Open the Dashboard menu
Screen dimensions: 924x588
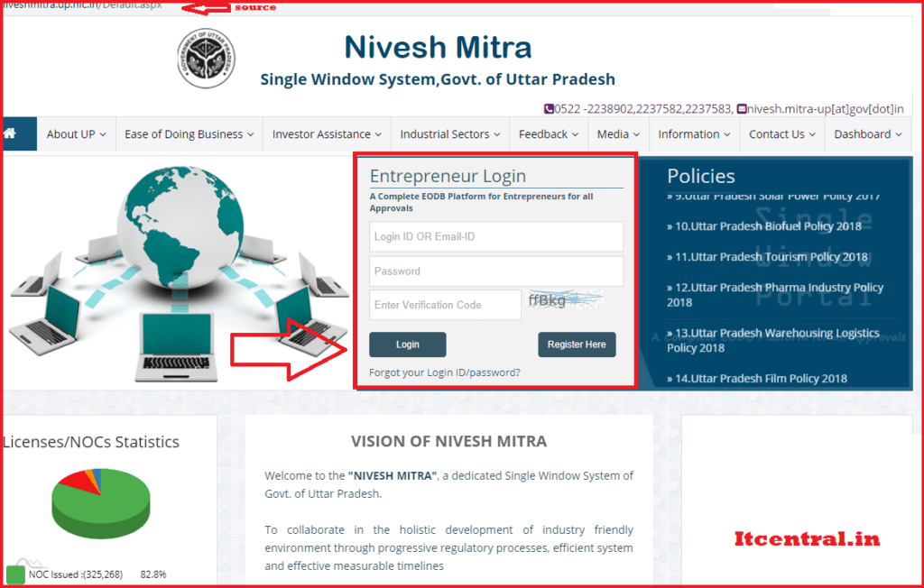(867, 134)
